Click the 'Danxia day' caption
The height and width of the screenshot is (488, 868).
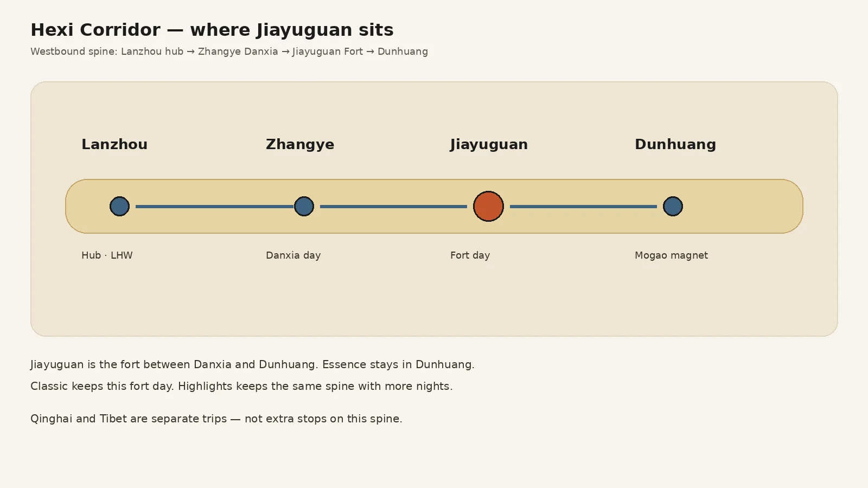(293, 255)
